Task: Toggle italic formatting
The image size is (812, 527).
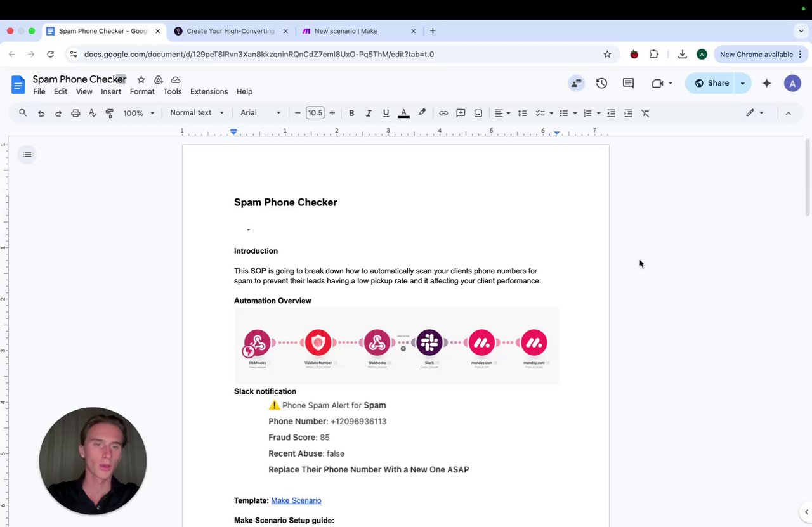Action: click(x=369, y=113)
